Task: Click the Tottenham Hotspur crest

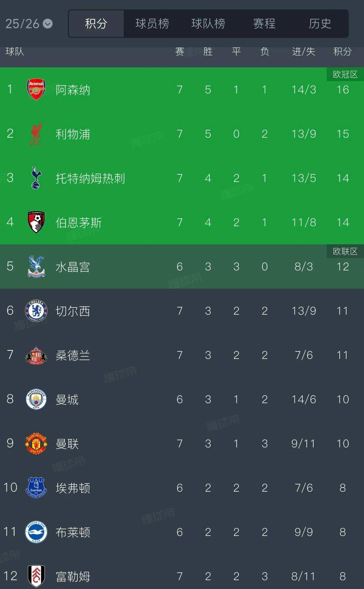Action: click(36, 178)
